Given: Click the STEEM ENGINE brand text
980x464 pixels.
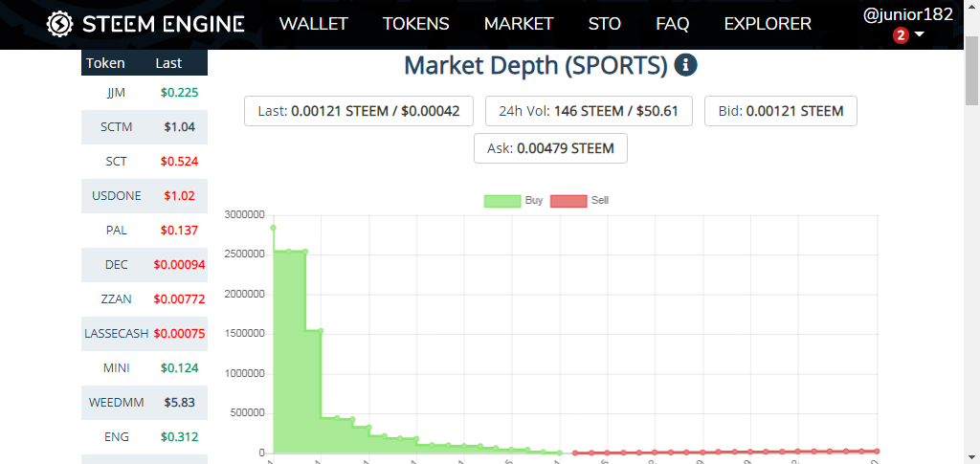Looking at the screenshot, I should (x=163, y=24).
